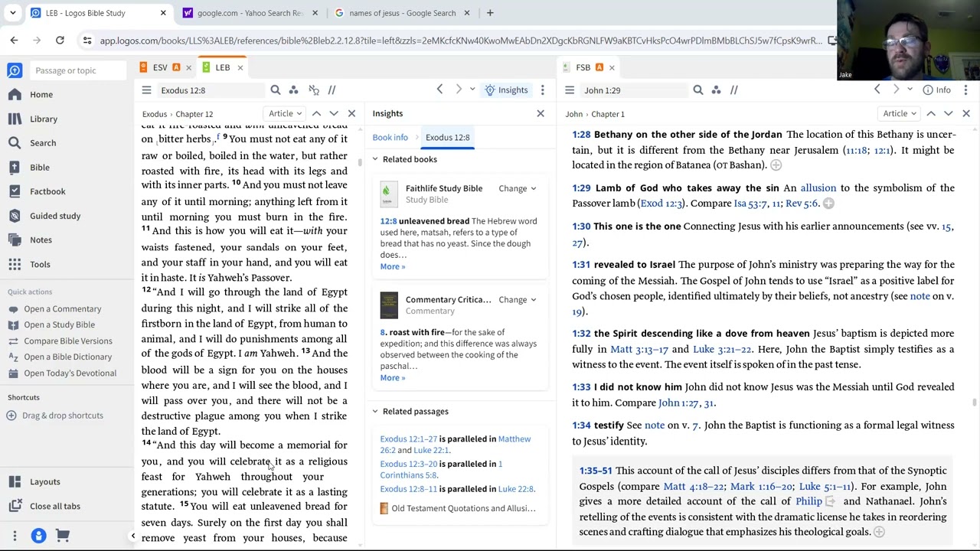
Task: Click the search magnifier in FSB panel
Action: pyautogui.click(x=698, y=90)
